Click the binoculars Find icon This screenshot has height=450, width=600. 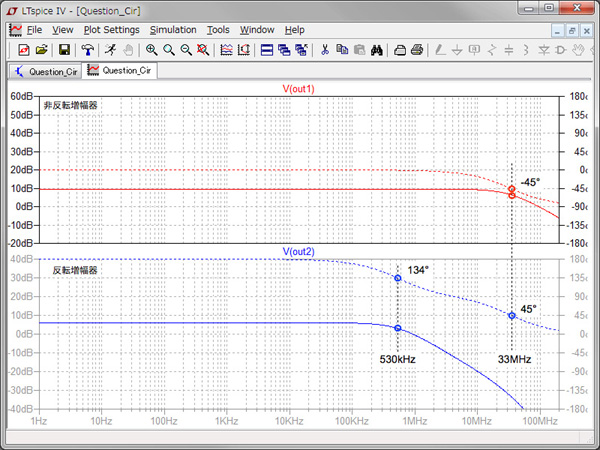pyautogui.click(x=377, y=49)
